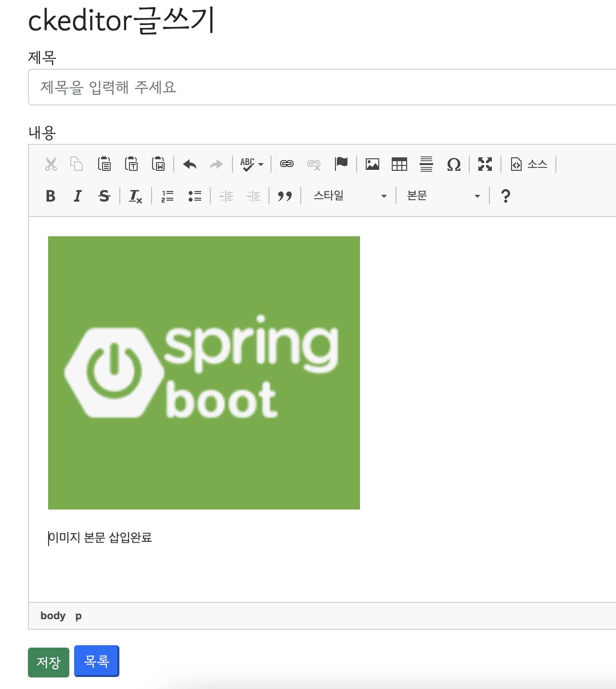Image resolution: width=616 pixels, height=689 pixels.
Task: Toggle bulleted list
Action: click(194, 196)
